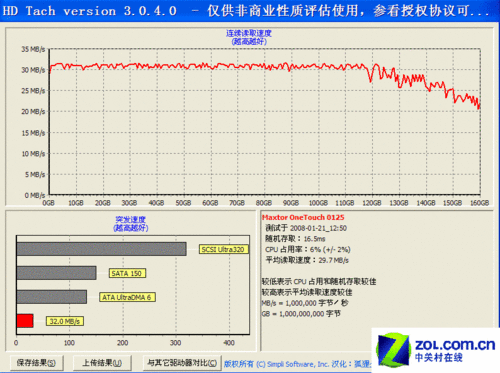Click the SATA 150 yellow label

point(127,273)
